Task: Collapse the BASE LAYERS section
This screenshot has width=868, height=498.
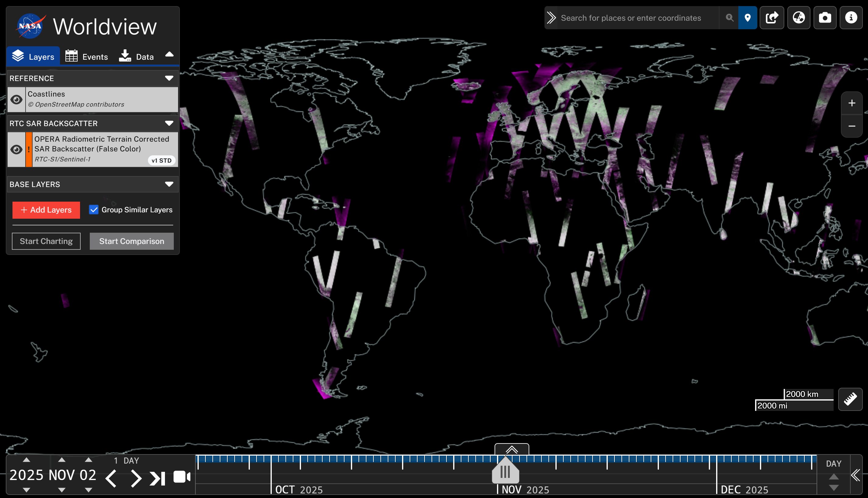Action: [169, 184]
